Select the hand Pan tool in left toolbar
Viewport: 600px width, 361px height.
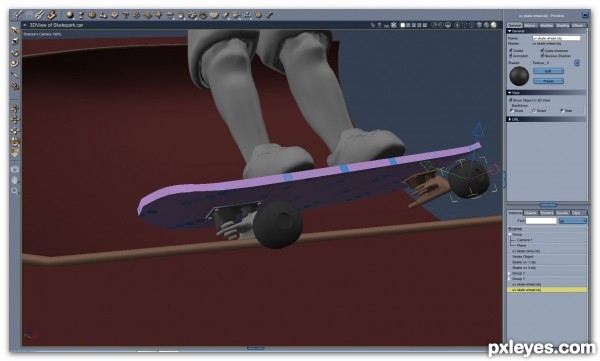(x=15, y=180)
